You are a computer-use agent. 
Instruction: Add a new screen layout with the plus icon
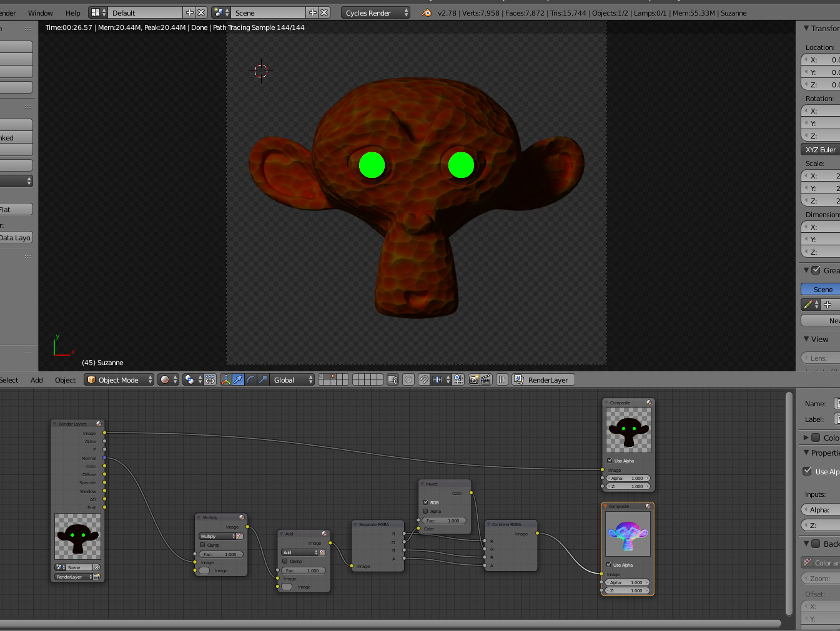(x=189, y=12)
